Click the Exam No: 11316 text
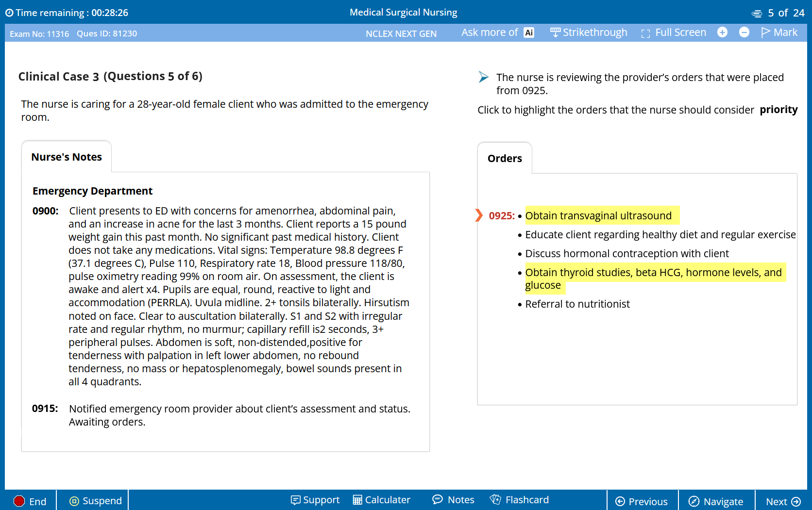812x510 pixels. coord(39,33)
